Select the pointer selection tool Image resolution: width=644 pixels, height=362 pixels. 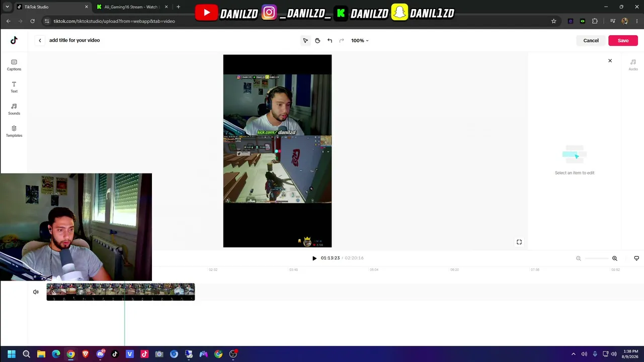(x=305, y=40)
